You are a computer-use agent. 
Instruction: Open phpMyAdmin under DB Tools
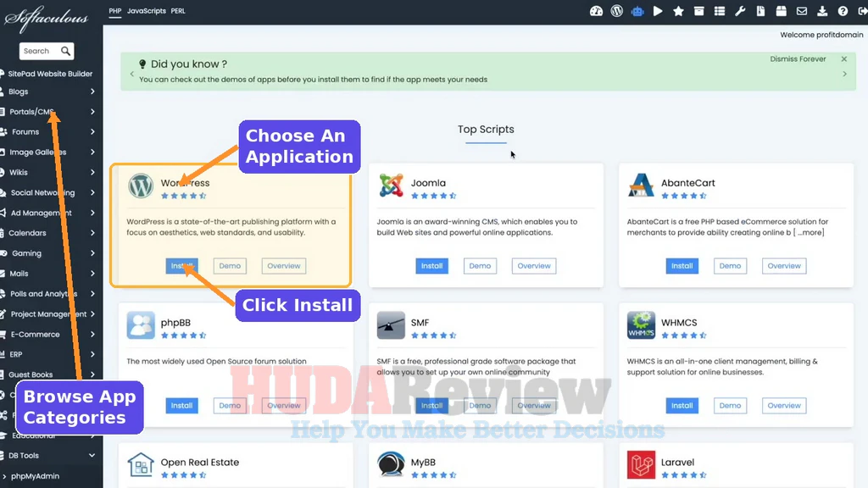(x=35, y=476)
